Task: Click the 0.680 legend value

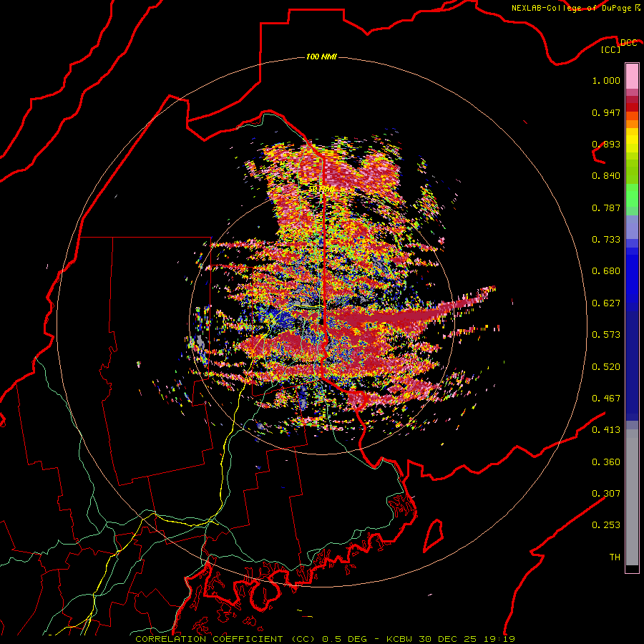Action: point(606,271)
